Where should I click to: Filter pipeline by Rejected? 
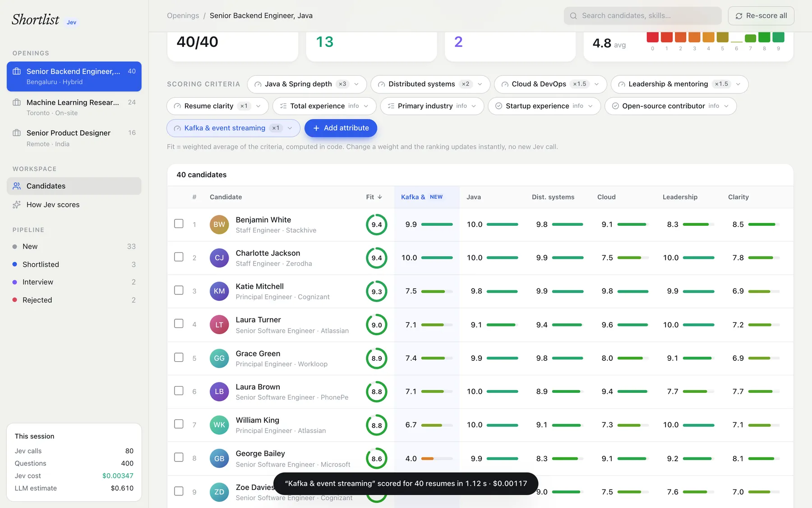pyautogui.click(x=74, y=300)
